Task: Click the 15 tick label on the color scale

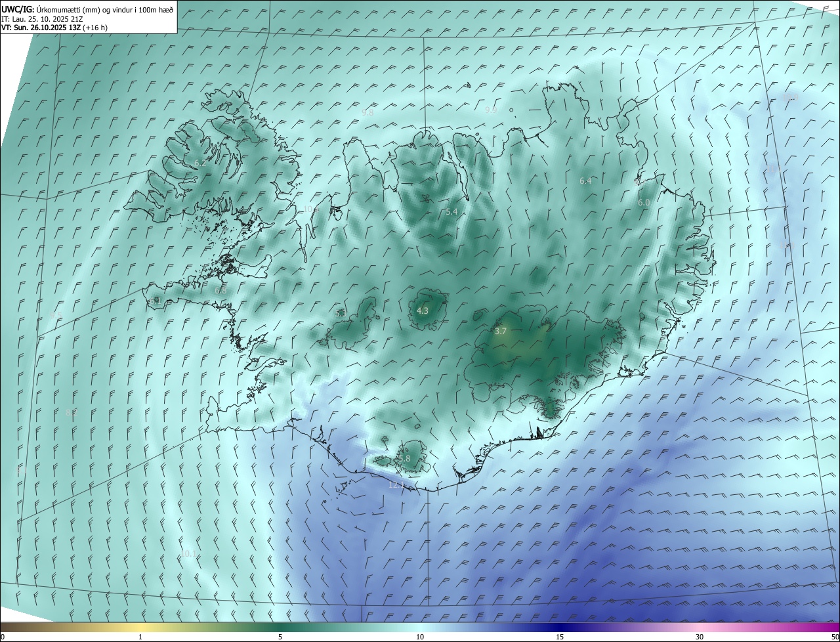Action: [560, 637]
